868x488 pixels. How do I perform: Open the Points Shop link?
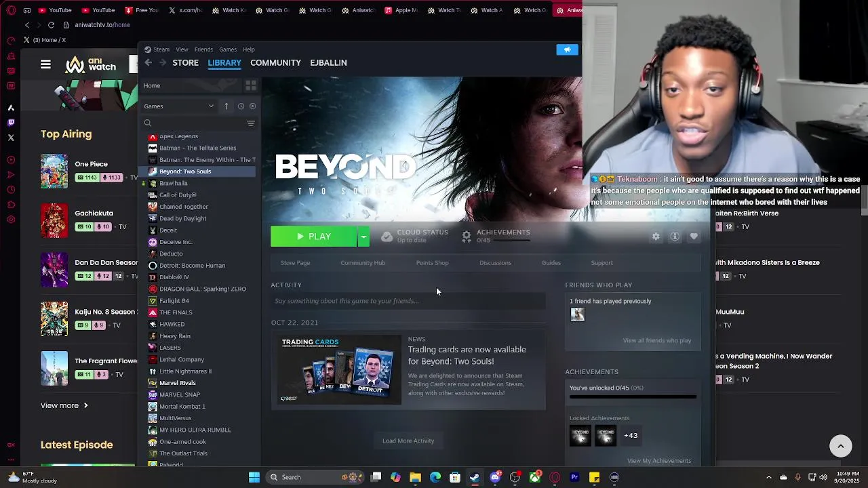tap(432, 263)
